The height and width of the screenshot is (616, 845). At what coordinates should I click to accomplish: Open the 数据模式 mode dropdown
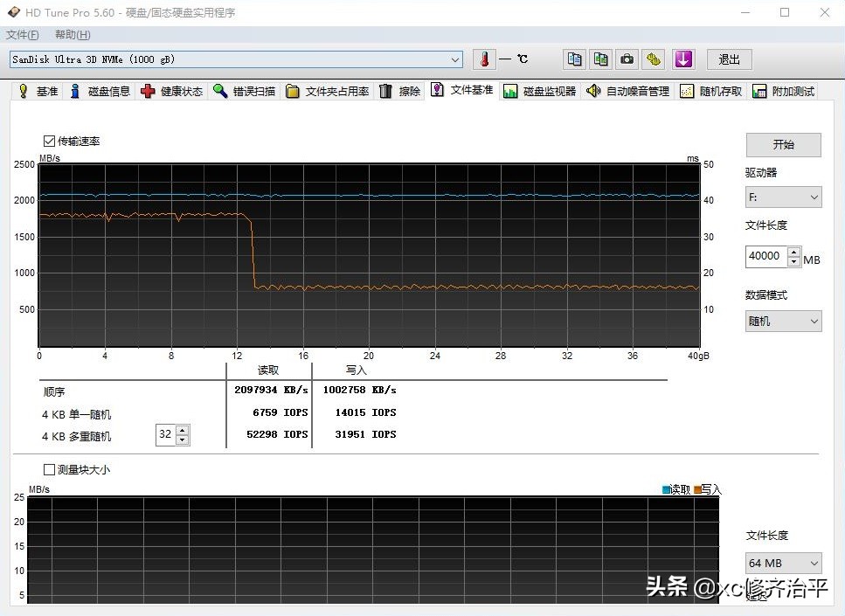pyautogui.click(x=814, y=321)
